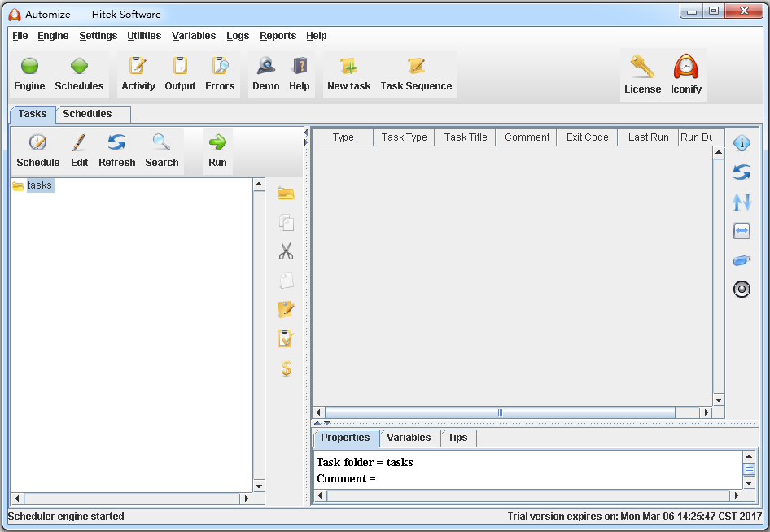The height and width of the screenshot is (532, 770).
Task: Click Properties pane vertical scroll thumb
Action: click(748, 469)
